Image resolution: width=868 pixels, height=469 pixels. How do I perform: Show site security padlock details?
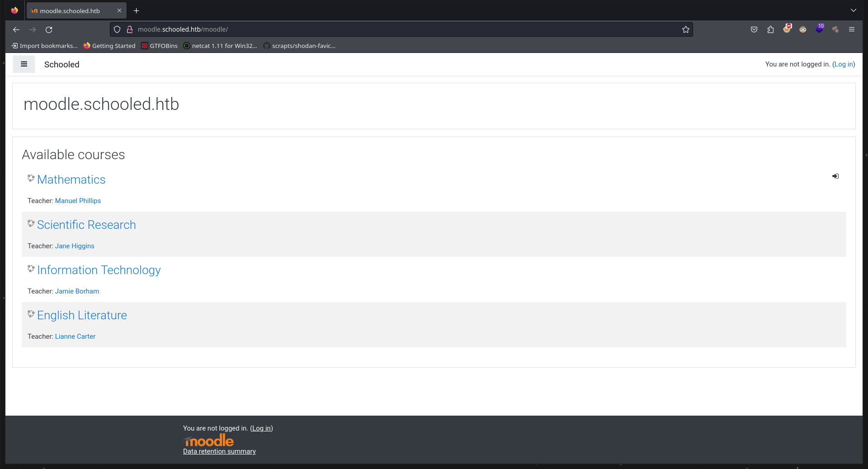pos(130,29)
